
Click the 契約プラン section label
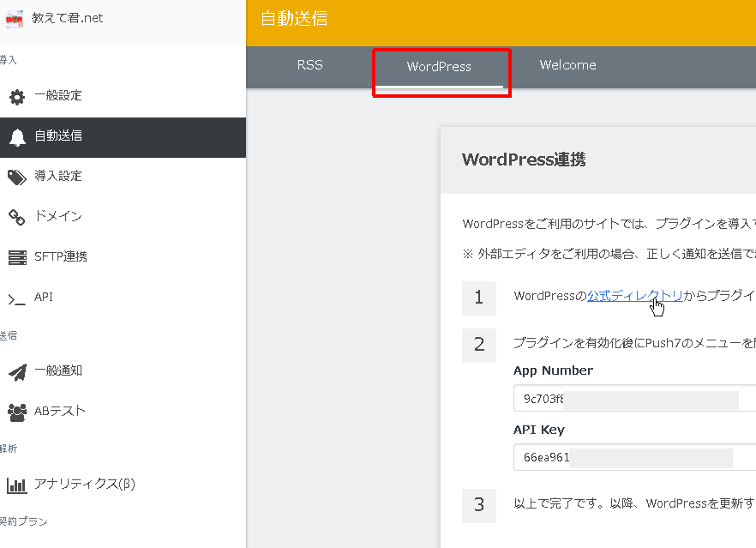pos(24,521)
